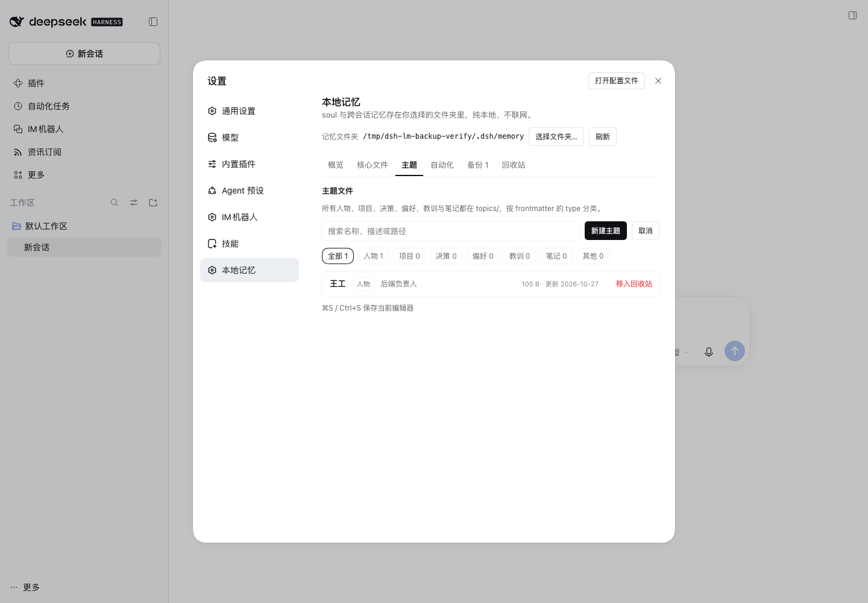Toggle the right panel icon at top-right
The image size is (868, 603).
tap(852, 16)
